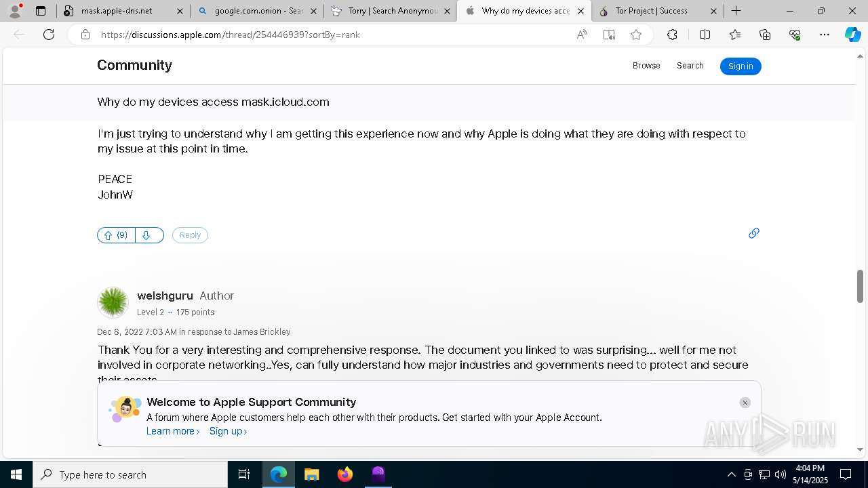Open the Collections icon
The width and height of the screenshot is (868, 488).
click(765, 35)
